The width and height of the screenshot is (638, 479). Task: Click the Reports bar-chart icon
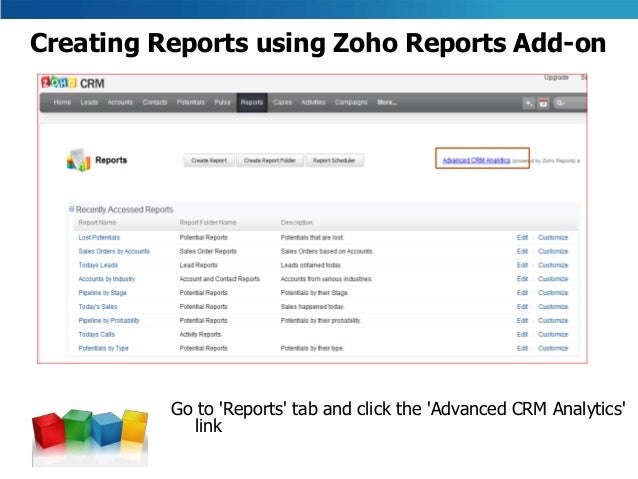tap(78, 160)
